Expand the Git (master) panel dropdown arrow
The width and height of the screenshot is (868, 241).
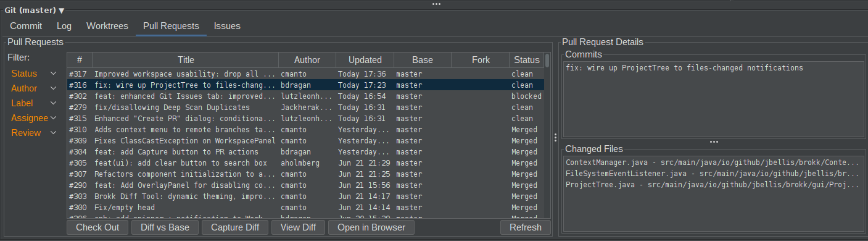(61, 11)
